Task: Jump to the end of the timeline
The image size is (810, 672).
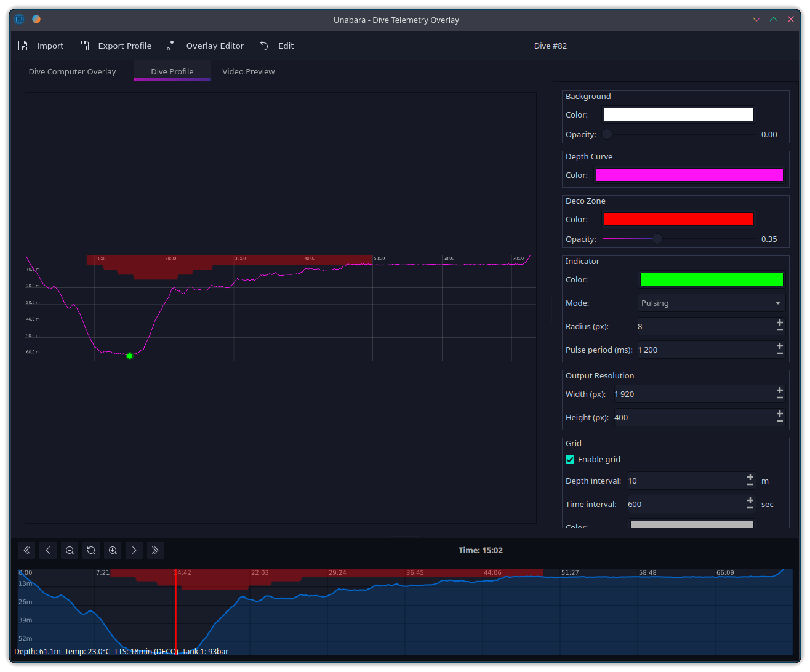Action: pyautogui.click(x=156, y=550)
